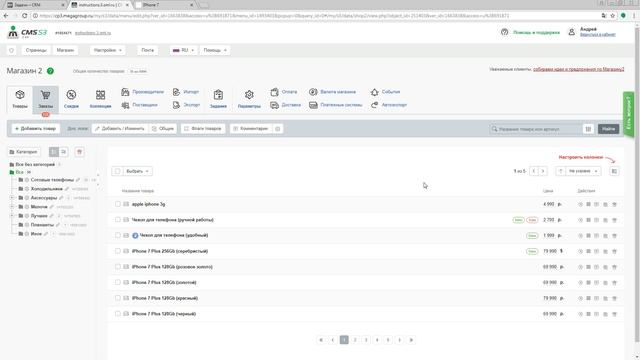Open the Страницы menu item

[36, 50]
